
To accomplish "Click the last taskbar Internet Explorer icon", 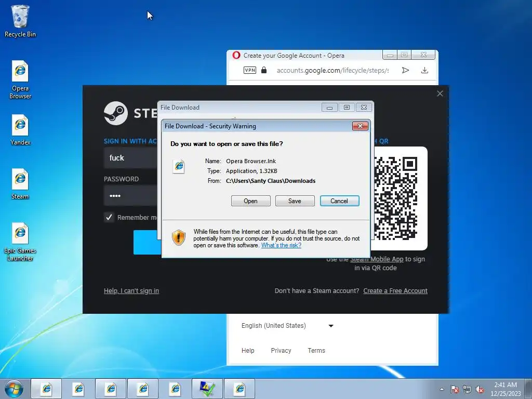I will (240, 389).
